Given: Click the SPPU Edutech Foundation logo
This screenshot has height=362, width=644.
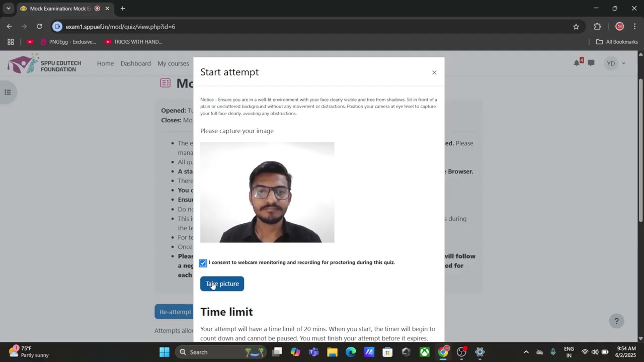Looking at the screenshot, I should pos(44,64).
